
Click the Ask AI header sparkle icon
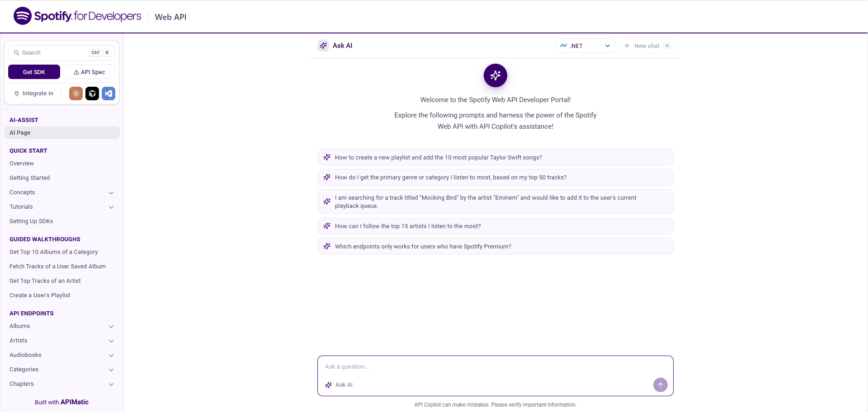point(323,46)
